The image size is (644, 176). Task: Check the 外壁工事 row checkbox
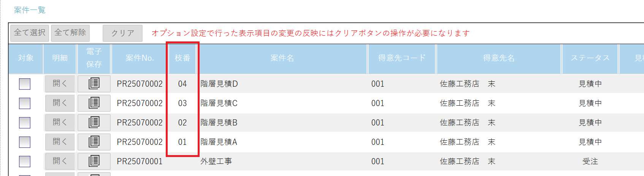[x=25, y=162]
